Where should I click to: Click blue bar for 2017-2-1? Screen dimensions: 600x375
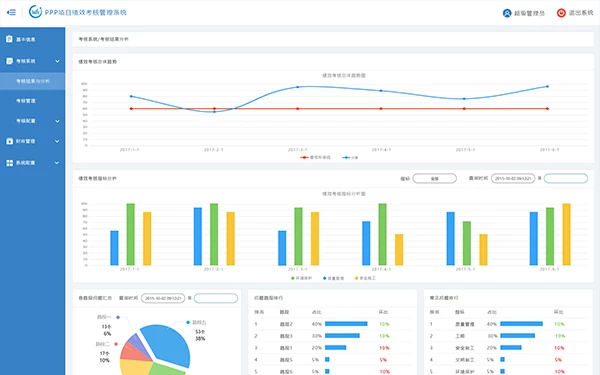(x=198, y=236)
